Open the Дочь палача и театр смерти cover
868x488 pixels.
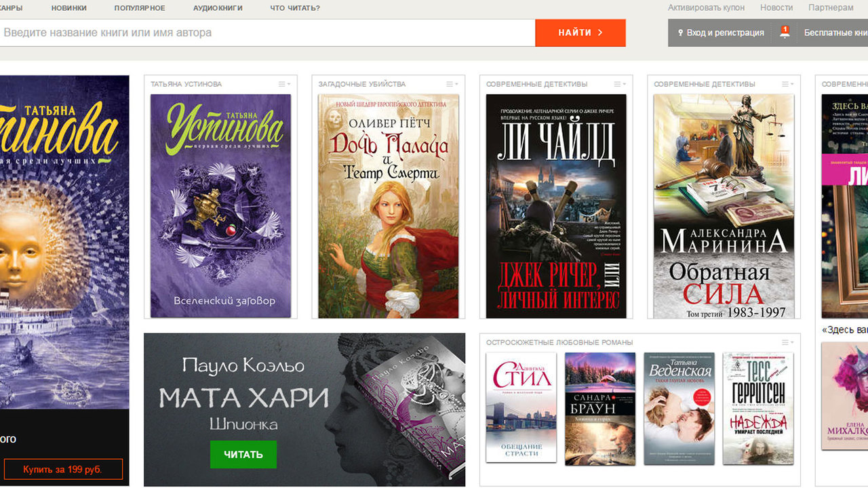389,206
